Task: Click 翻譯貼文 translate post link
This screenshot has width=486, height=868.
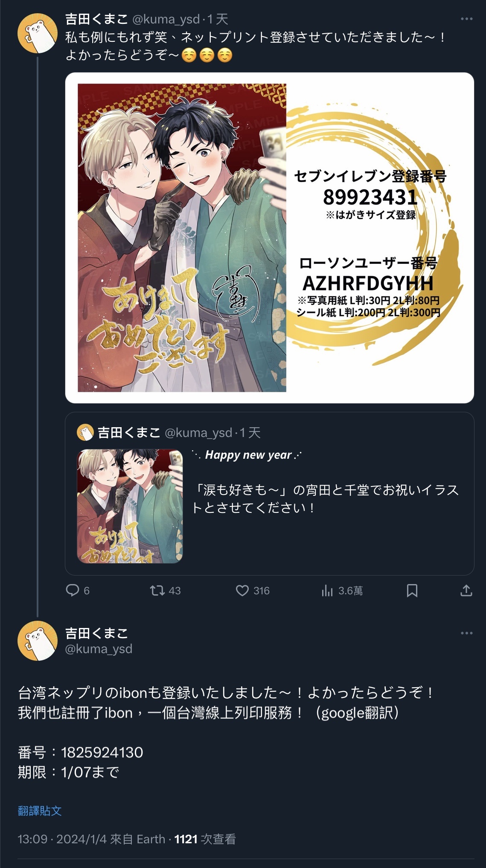Action: pos(40,810)
